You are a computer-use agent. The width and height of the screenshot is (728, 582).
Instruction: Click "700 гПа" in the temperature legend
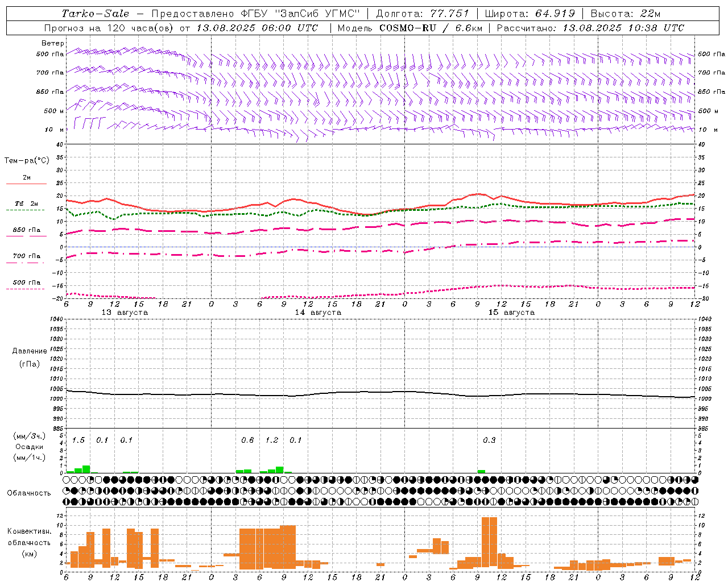click(x=27, y=256)
